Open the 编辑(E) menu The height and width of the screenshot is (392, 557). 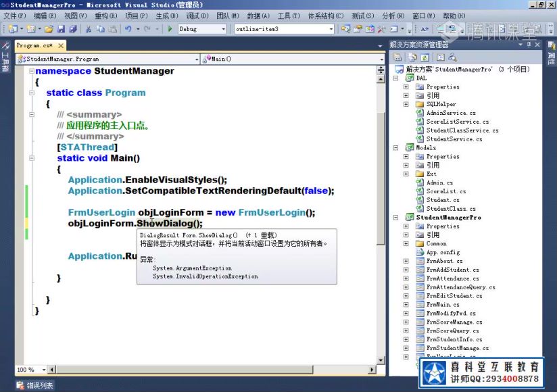[45, 16]
